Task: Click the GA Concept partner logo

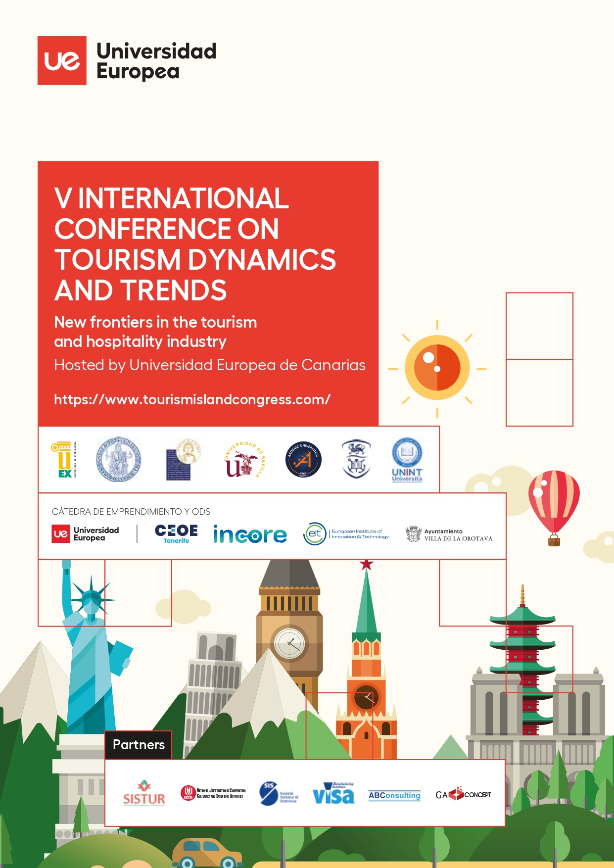Action: point(463,794)
